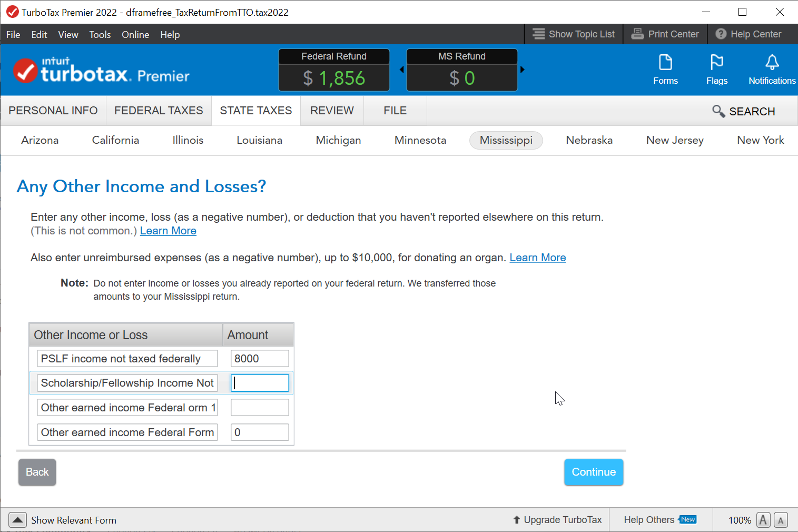
Task: Edit Scholarship/Fellowship Income description field
Action: [x=127, y=383]
